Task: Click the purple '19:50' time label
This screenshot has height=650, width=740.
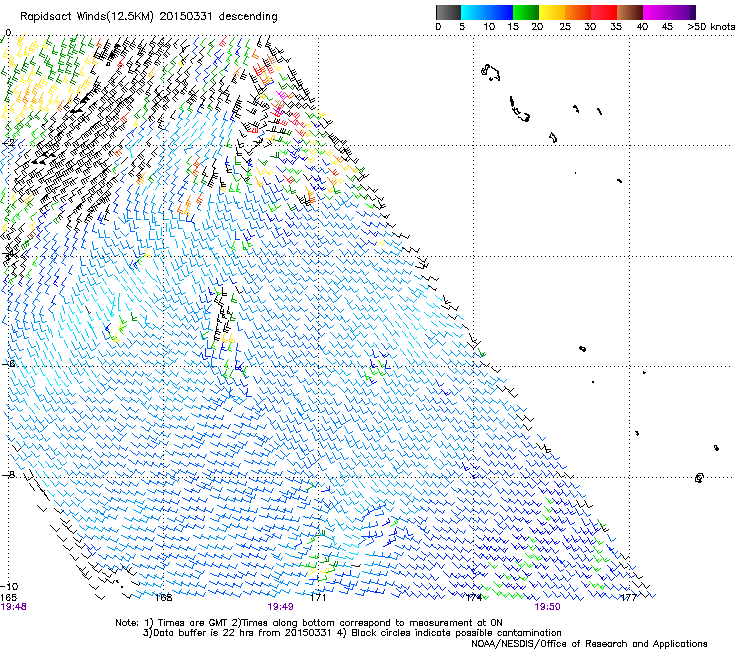Action: coord(547,607)
